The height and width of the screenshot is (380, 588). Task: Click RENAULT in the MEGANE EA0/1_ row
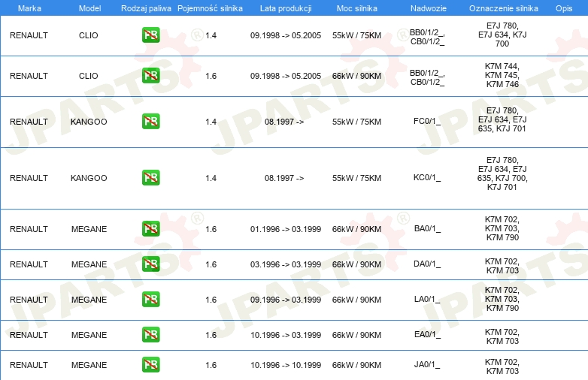point(29,335)
